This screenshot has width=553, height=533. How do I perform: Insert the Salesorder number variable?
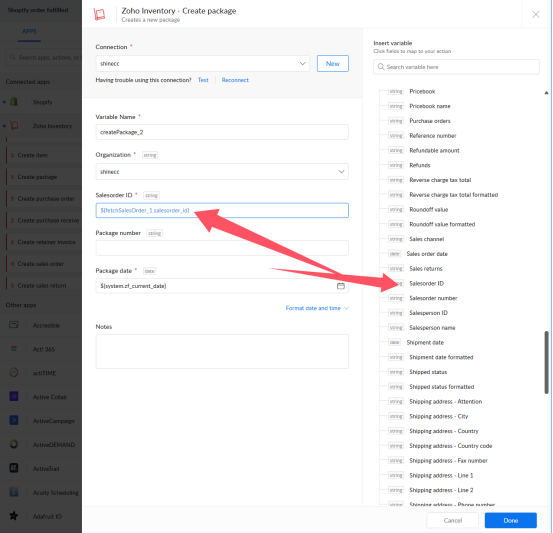433,298
